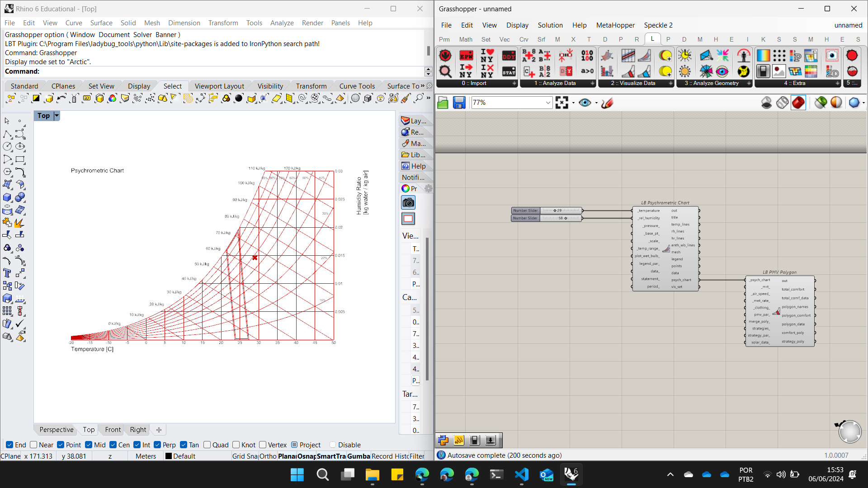Click Record History in status bar
The width and height of the screenshot is (868, 488).
(x=390, y=456)
